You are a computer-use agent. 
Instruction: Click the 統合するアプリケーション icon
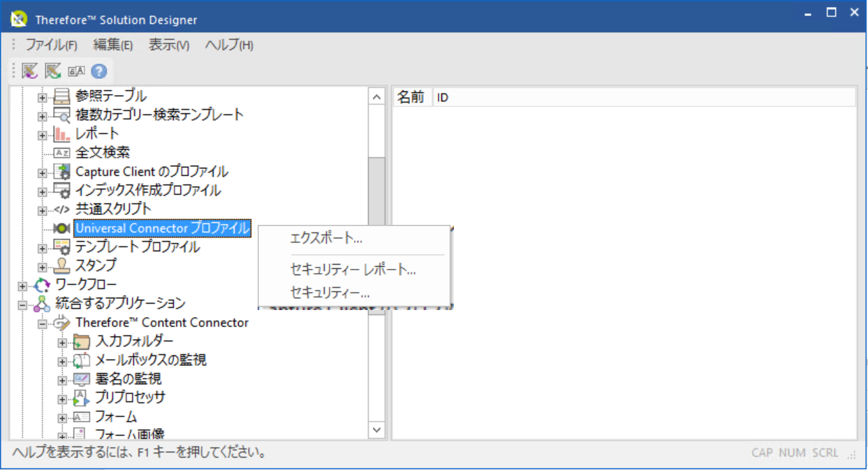pyautogui.click(x=43, y=303)
